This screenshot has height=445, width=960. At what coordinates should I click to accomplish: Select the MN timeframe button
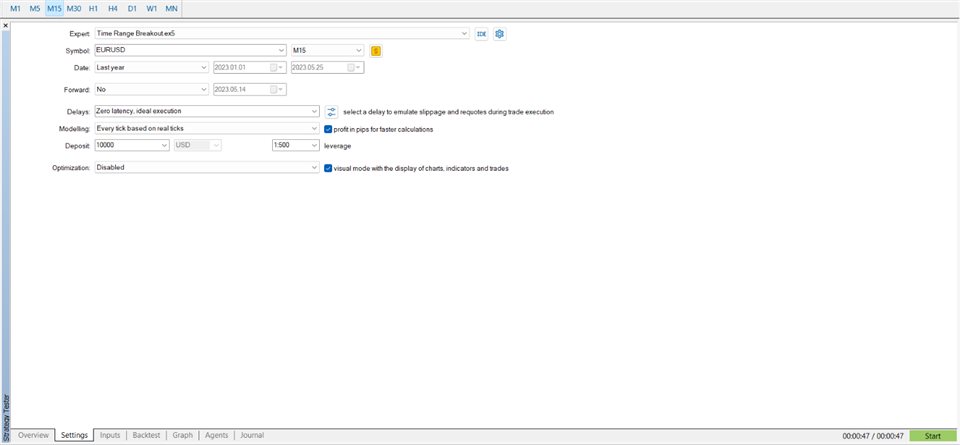point(171,9)
